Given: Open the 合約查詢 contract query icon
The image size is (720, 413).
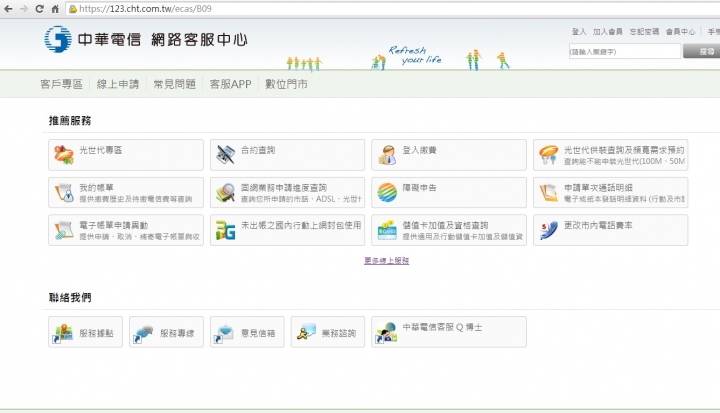Looking at the screenshot, I should click(225, 155).
